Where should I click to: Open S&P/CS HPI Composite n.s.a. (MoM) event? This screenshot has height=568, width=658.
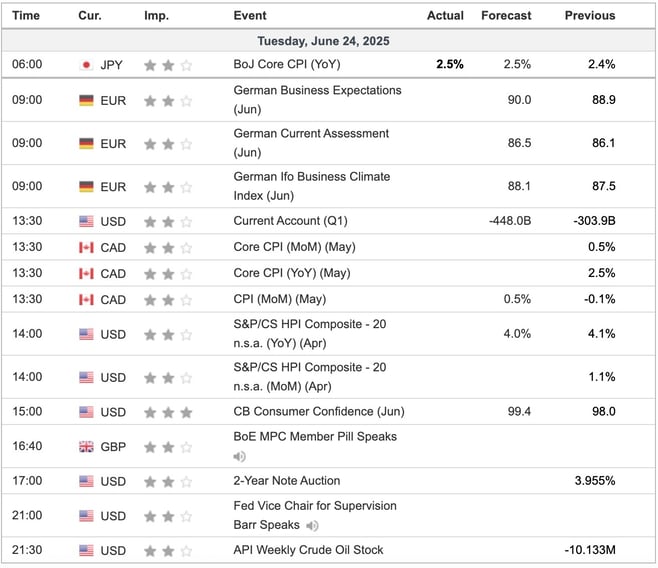(310, 377)
